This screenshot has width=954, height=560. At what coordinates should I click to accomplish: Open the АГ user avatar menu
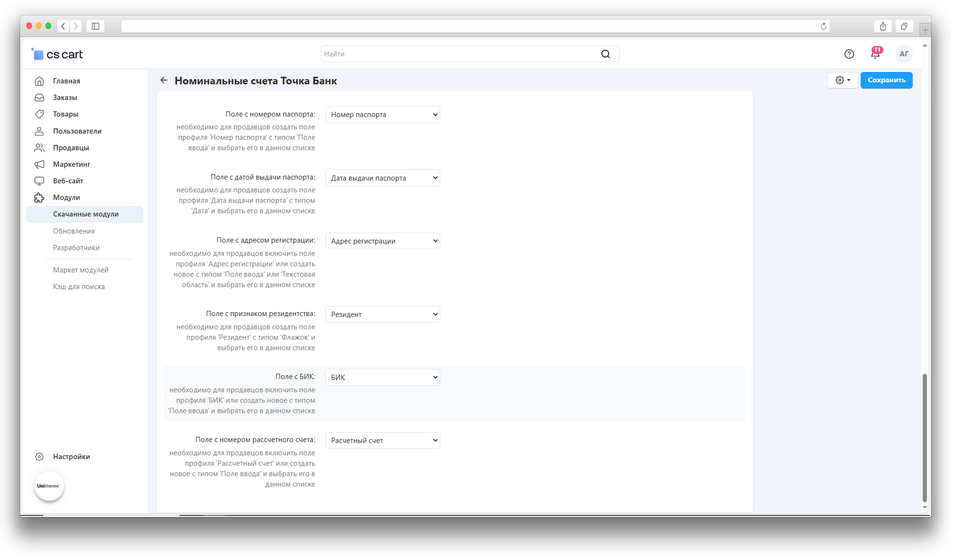(903, 54)
